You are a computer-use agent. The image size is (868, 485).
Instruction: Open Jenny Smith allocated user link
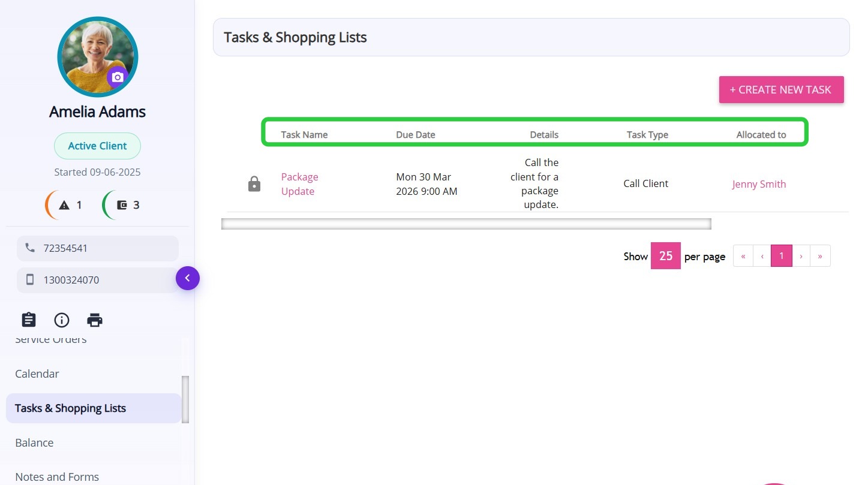tap(759, 184)
